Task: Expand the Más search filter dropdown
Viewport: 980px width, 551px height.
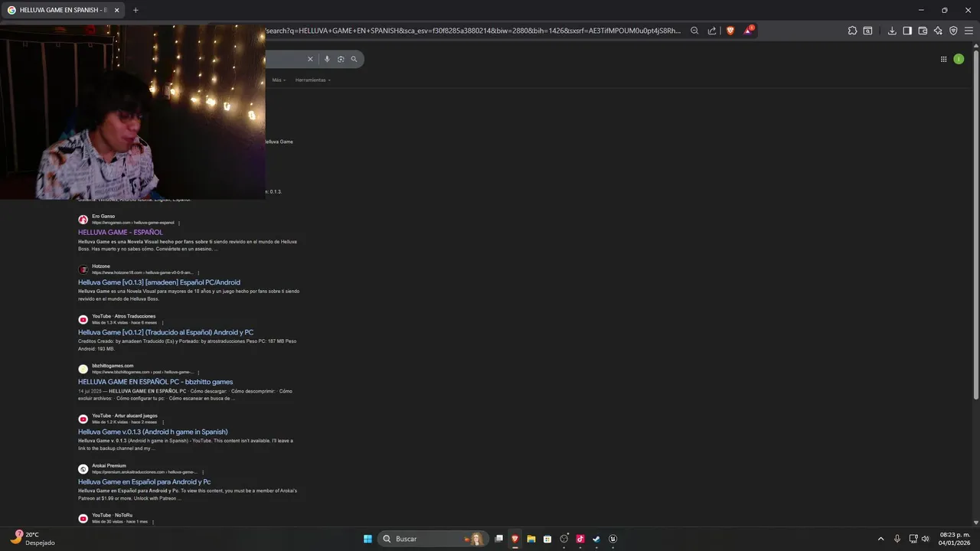Action: pyautogui.click(x=279, y=80)
